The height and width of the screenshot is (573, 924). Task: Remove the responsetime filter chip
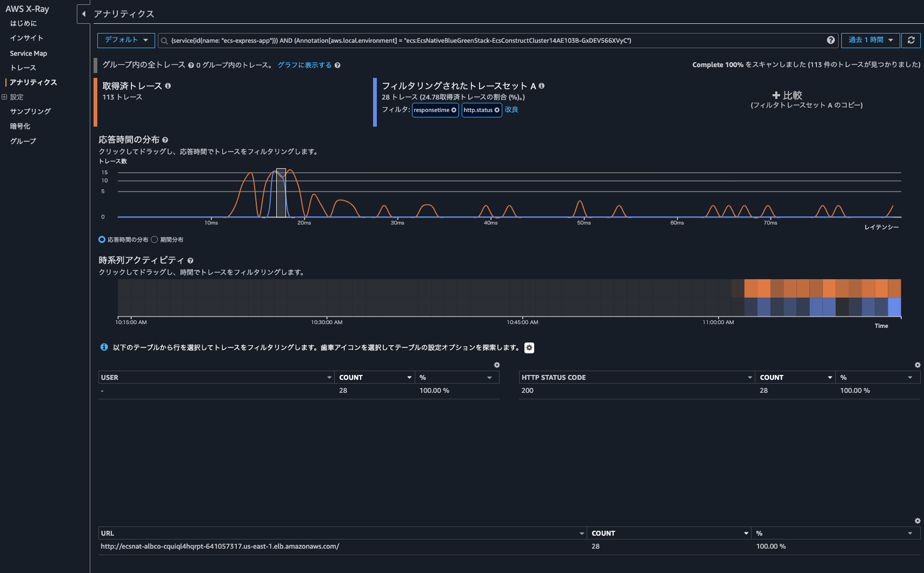tap(454, 110)
